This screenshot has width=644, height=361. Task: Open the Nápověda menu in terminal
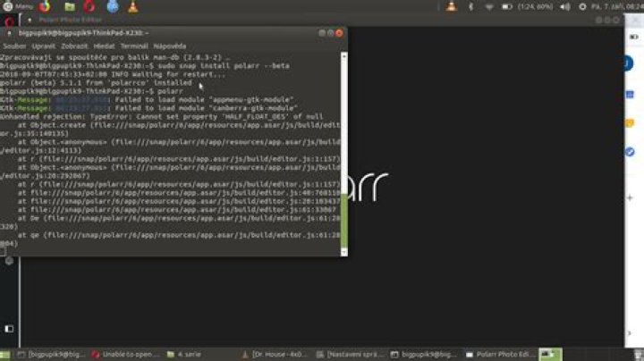coord(170,46)
